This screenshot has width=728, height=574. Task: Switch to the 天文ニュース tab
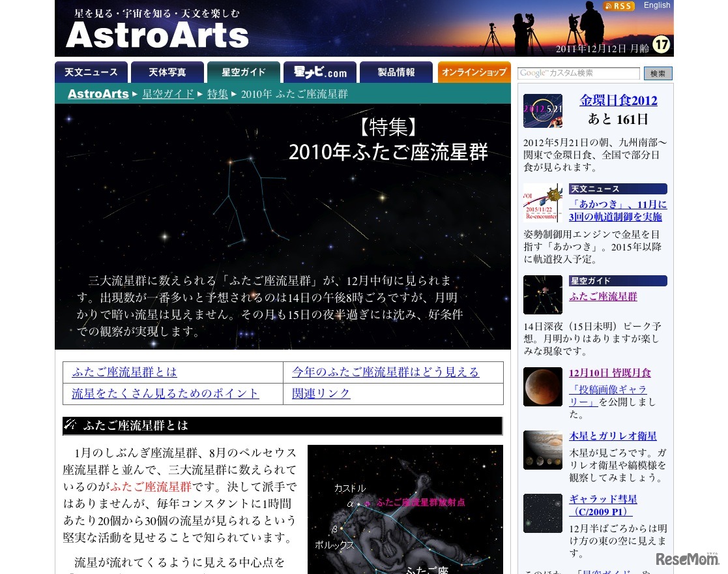(x=91, y=72)
